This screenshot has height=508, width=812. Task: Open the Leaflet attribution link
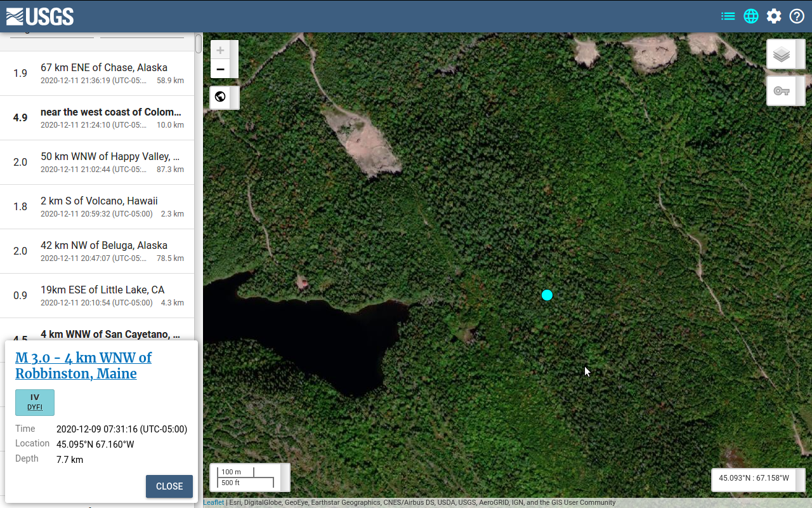point(213,502)
